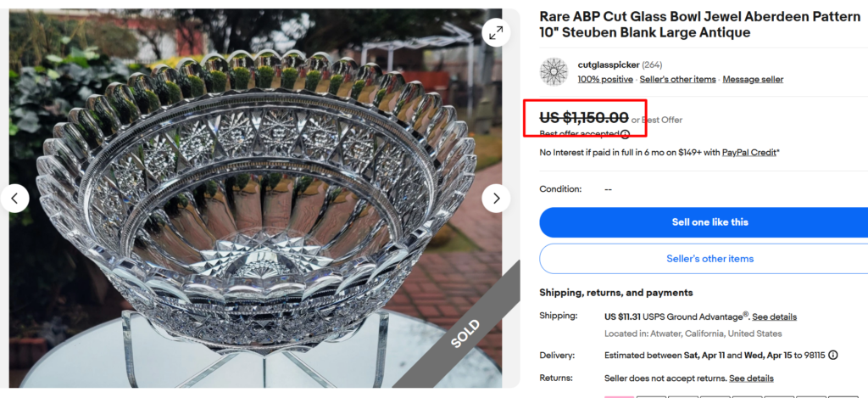
Task: Message the seller via Message seller link
Action: 753,80
